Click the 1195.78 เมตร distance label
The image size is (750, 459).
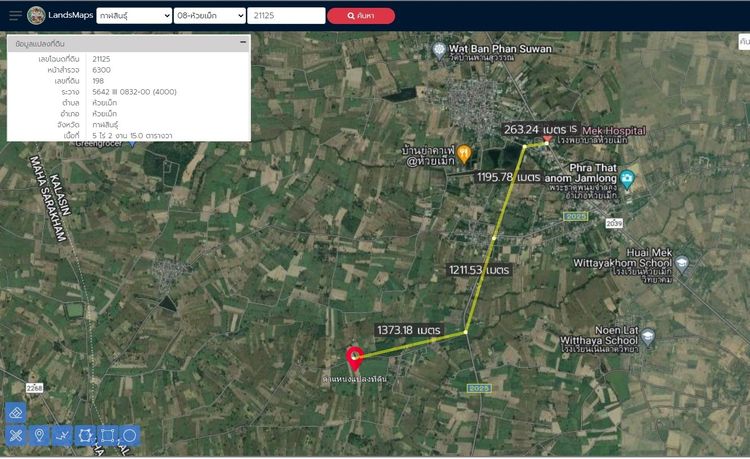coord(508,177)
